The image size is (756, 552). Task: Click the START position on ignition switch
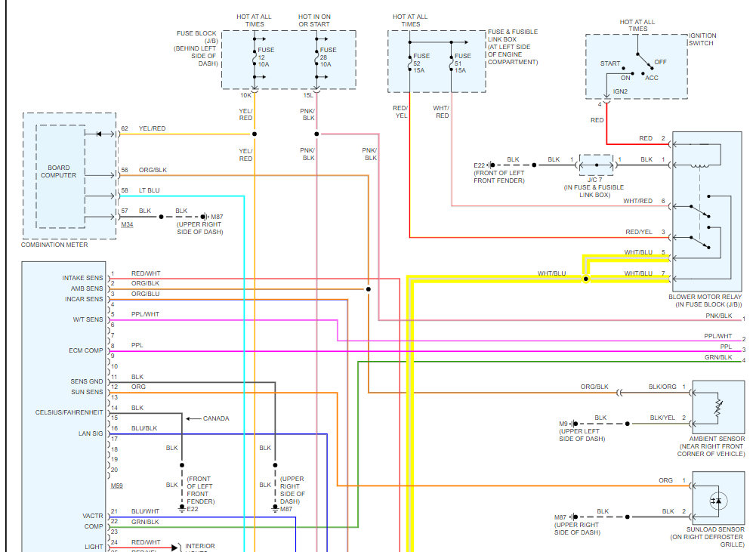[610, 63]
